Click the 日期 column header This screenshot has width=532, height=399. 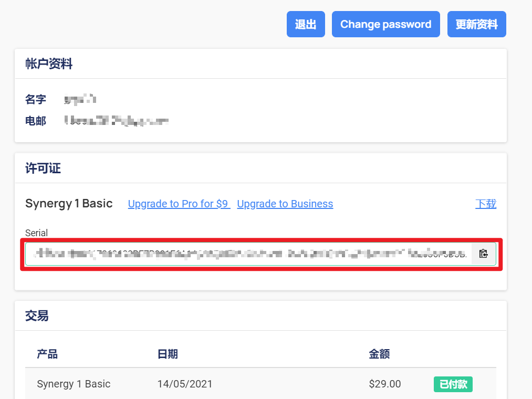click(x=168, y=354)
